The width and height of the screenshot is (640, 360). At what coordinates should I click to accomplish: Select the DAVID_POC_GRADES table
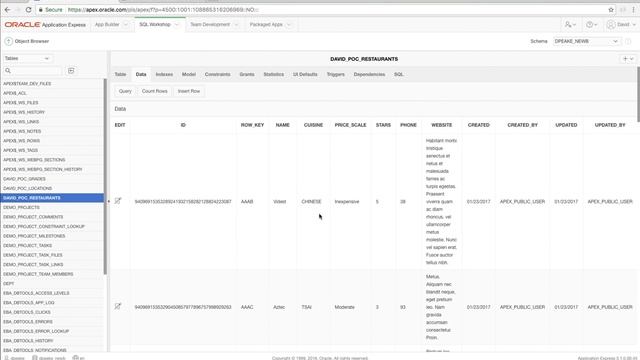(52, 179)
